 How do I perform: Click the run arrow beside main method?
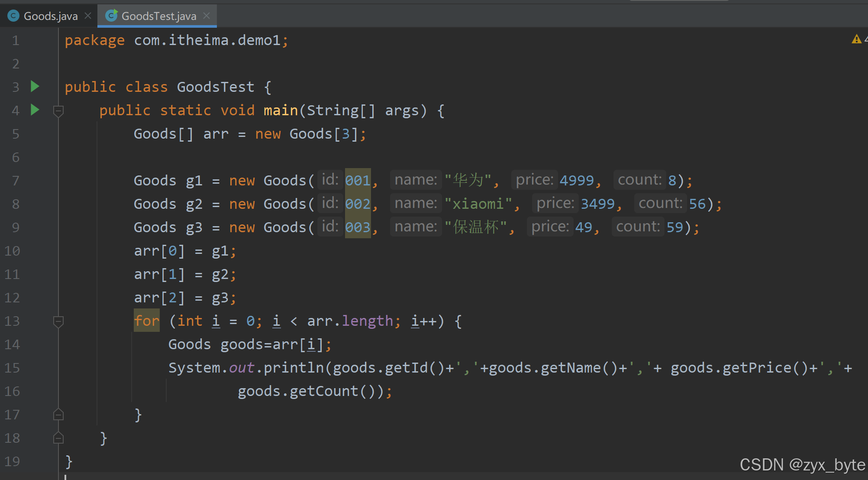(x=35, y=110)
